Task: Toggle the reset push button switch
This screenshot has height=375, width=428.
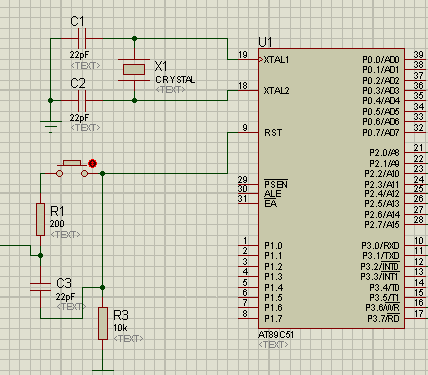Action: click(72, 169)
